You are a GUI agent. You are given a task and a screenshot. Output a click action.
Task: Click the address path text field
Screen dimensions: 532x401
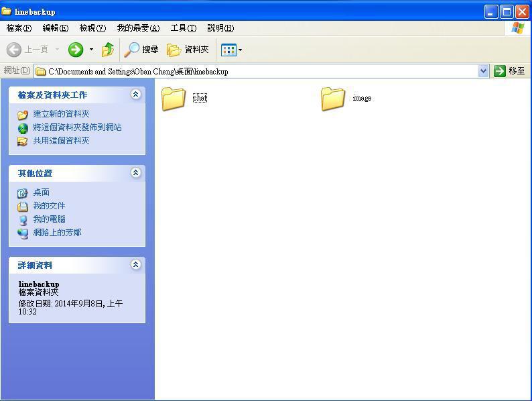pos(261,71)
